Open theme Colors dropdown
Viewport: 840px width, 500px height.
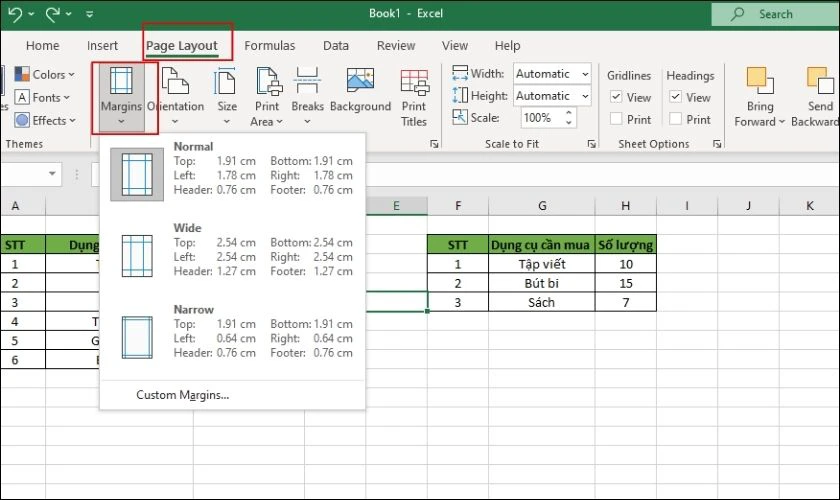point(45,74)
